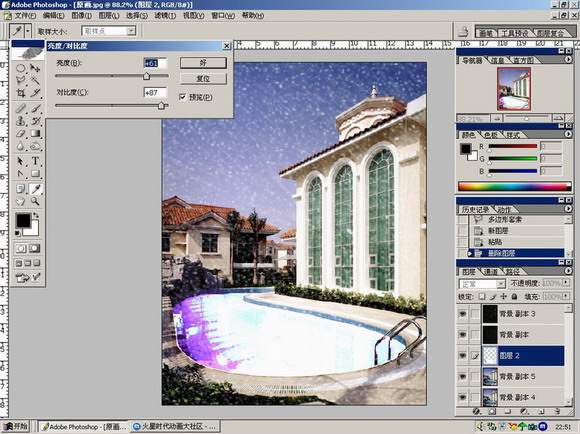Screen dimensions: 580x434
Task: Select the Type tool in the toolbox
Action: pos(35,161)
